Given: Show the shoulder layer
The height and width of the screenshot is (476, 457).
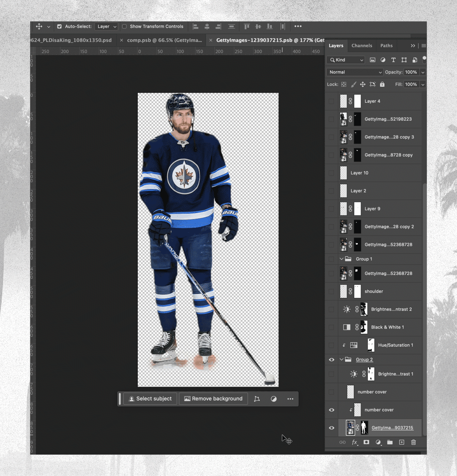Looking at the screenshot, I should tap(332, 291).
